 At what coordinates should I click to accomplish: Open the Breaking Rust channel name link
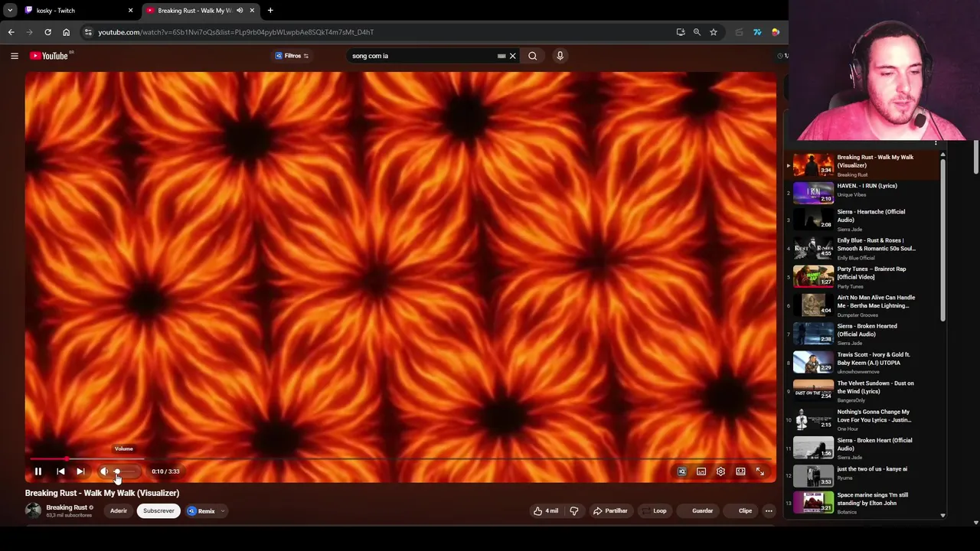point(67,507)
